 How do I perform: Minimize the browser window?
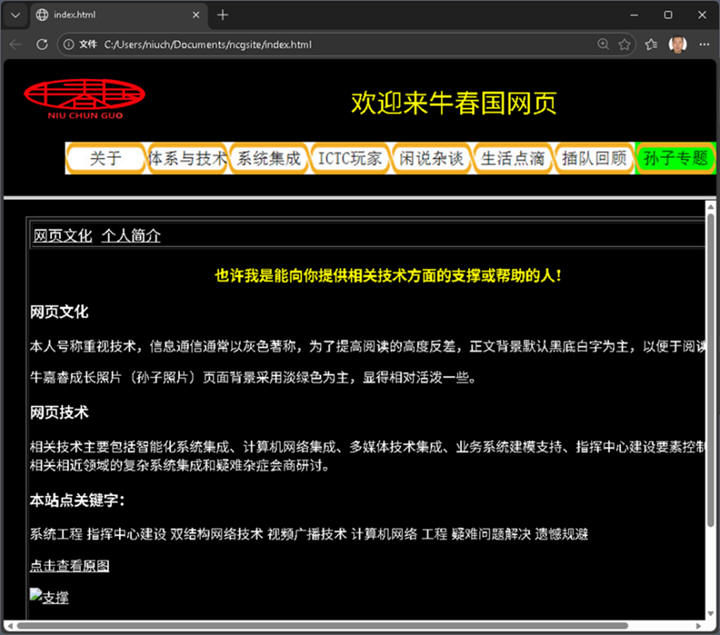tap(634, 15)
